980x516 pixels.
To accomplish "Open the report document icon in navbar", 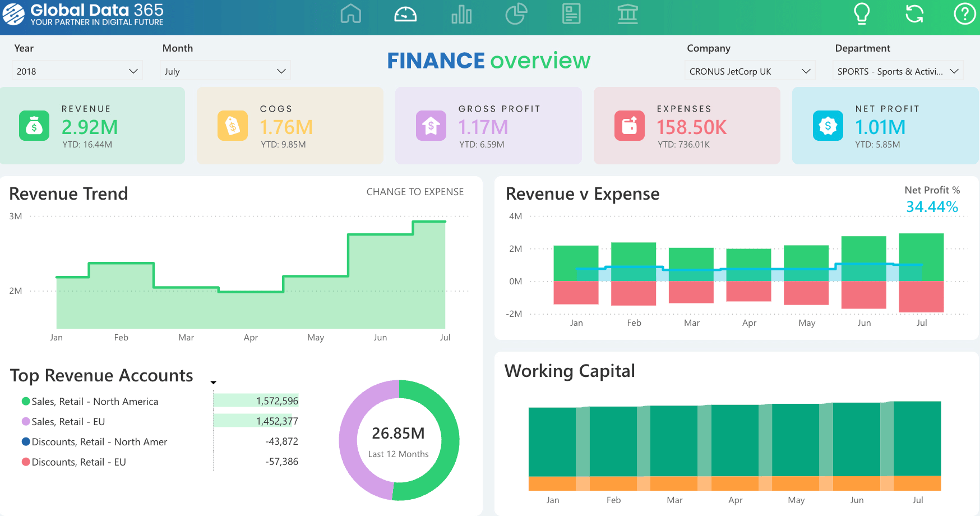I will coord(571,15).
